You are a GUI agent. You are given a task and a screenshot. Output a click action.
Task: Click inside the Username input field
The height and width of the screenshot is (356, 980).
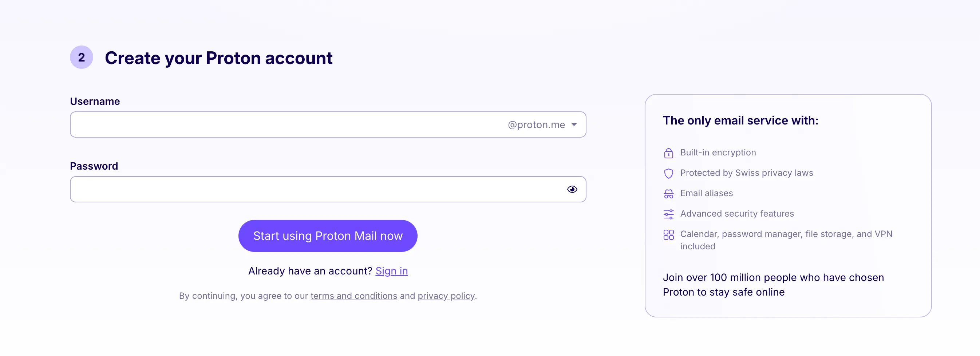pyautogui.click(x=266, y=124)
